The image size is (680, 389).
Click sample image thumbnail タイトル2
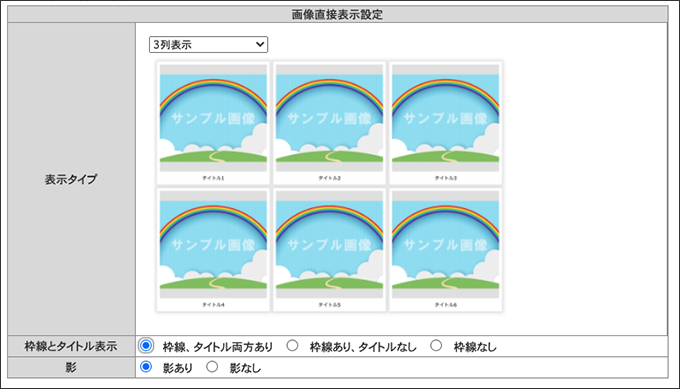(329, 118)
